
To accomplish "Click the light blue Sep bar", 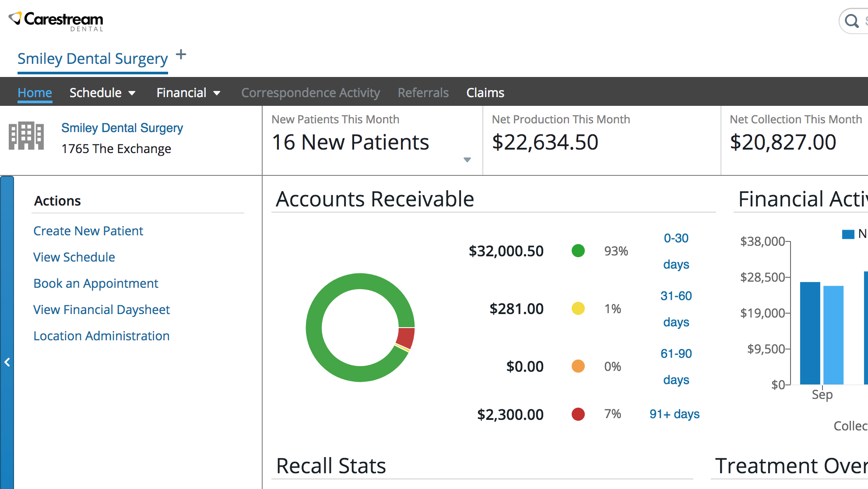I will [833, 335].
